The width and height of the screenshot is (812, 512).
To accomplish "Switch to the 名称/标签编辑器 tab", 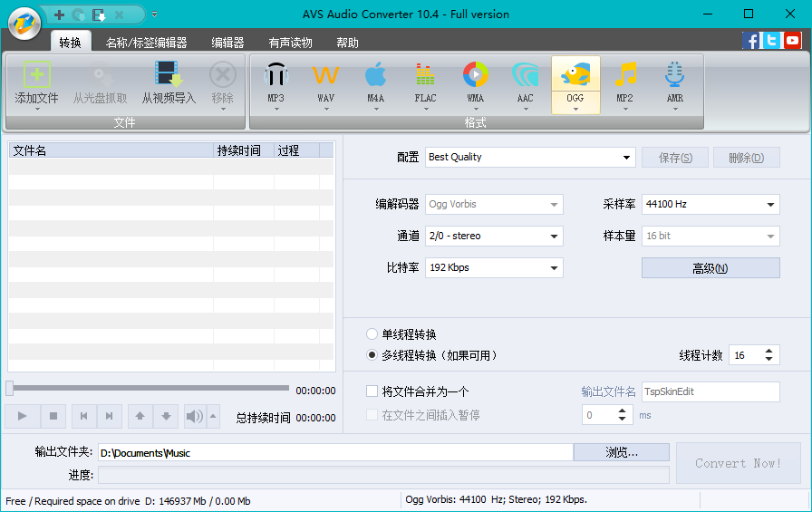I will pyautogui.click(x=147, y=43).
